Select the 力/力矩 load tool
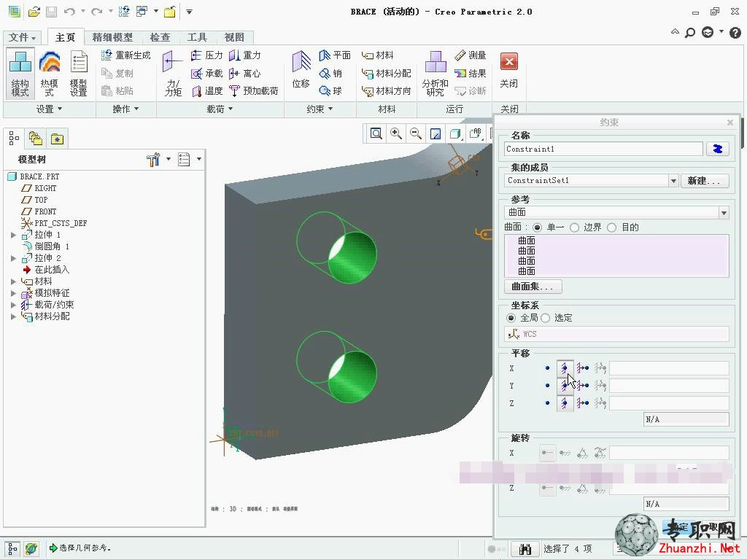The image size is (747, 560). pos(172,74)
